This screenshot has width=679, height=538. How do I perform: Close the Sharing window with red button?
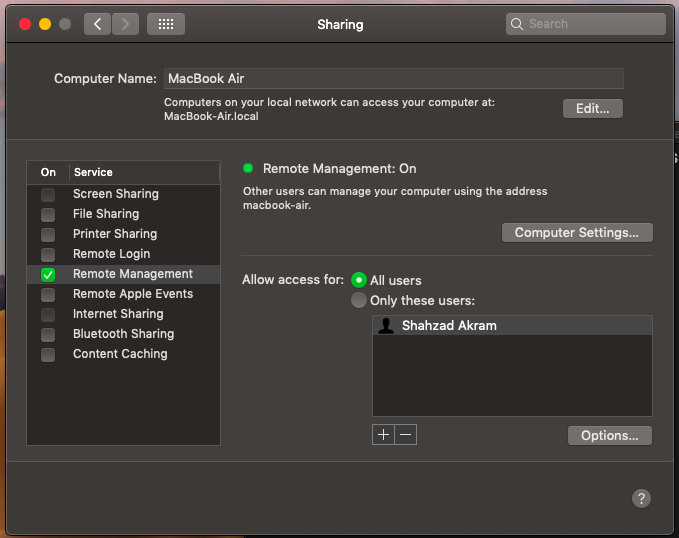tap(25, 24)
